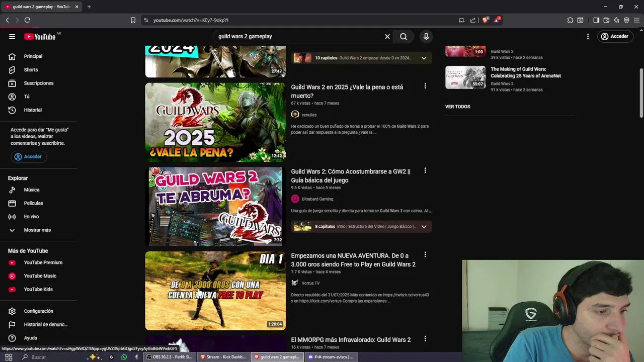This screenshot has width=644, height=362.
Task: Open YouTube Kids link
Action: pos(39,290)
